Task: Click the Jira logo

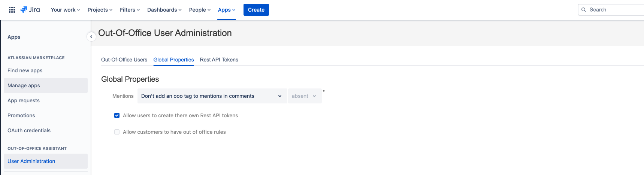Action: [x=30, y=10]
